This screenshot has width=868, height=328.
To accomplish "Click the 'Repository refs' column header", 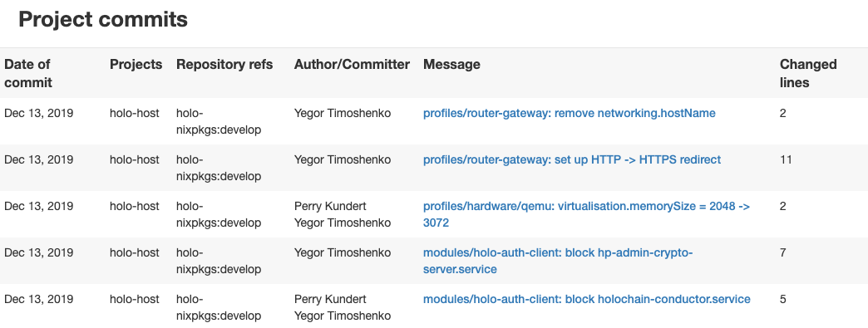I will point(224,64).
